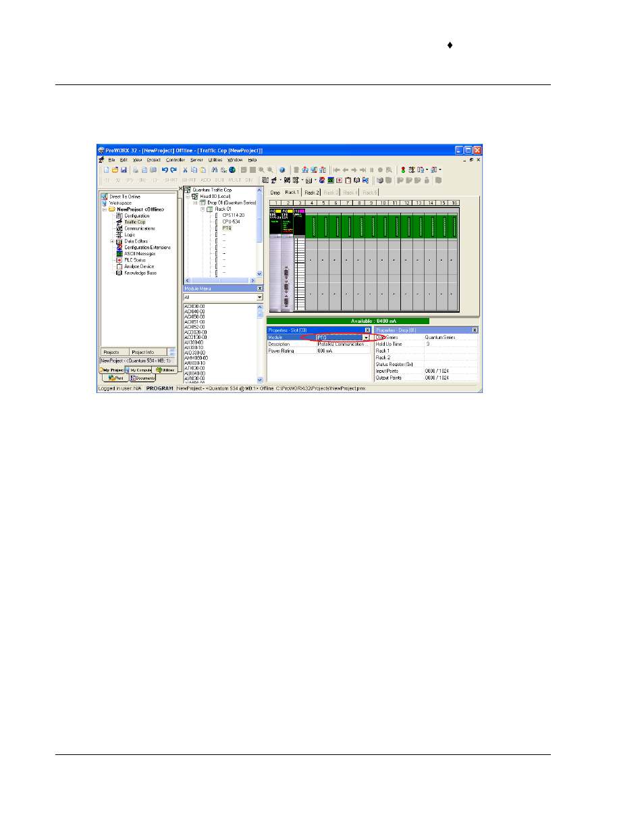Screen dimensions: 644x834
Task: Switch to Utilities bottom tab
Action: pyautogui.click(x=165, y=370)
